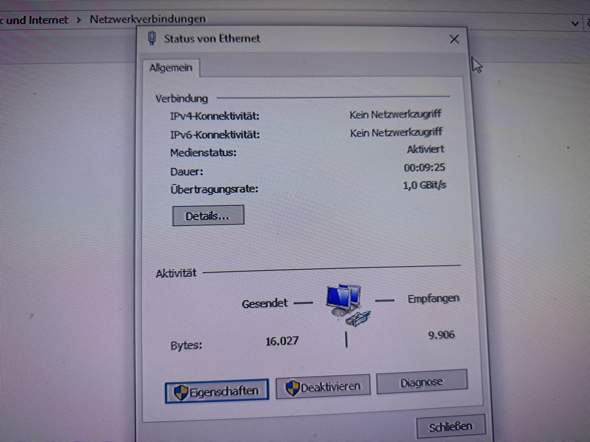590x442 pixels.
Task: Click the shield icon on Deaktivieren
Action: 292,388
